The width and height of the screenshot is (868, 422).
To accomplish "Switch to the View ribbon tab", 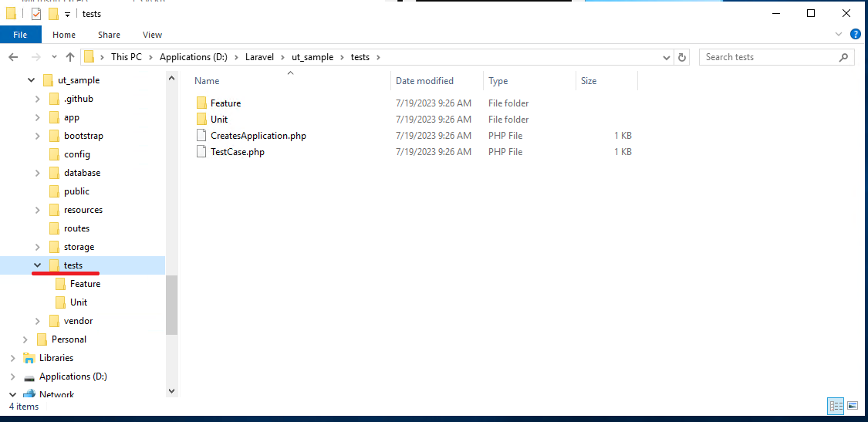I will coord(152,35).
